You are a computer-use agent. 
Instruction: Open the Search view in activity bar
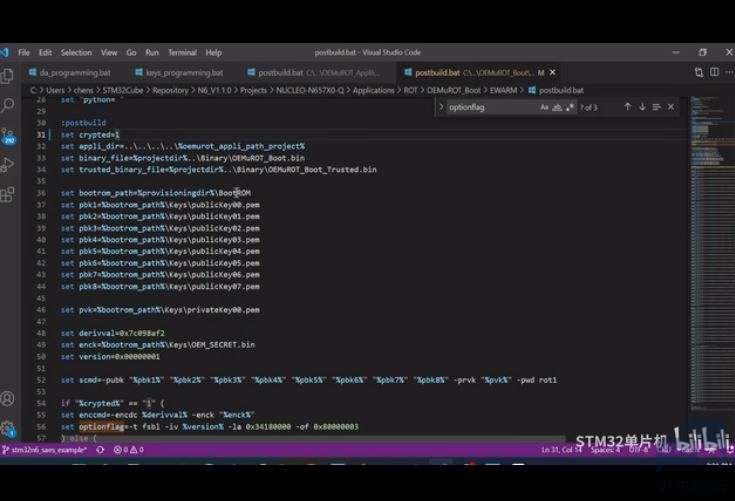(8, 105)
